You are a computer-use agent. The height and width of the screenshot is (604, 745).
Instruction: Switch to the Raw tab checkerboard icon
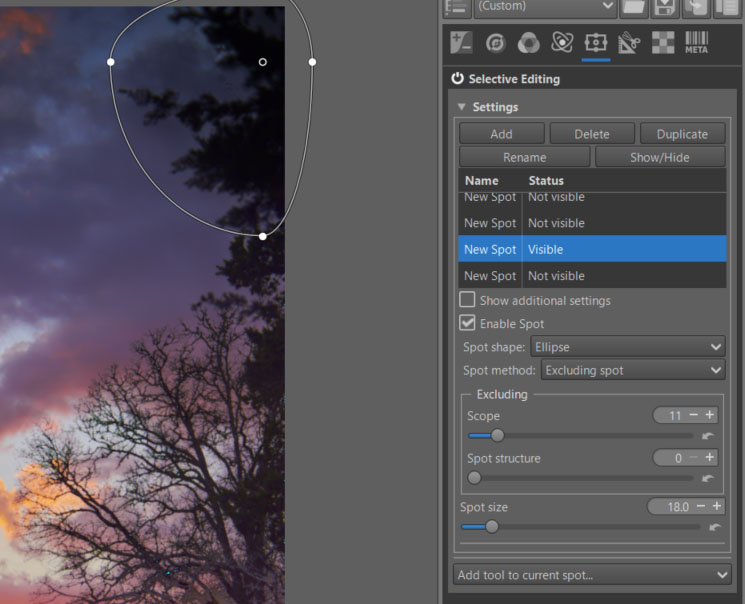(x=662, y=42)
